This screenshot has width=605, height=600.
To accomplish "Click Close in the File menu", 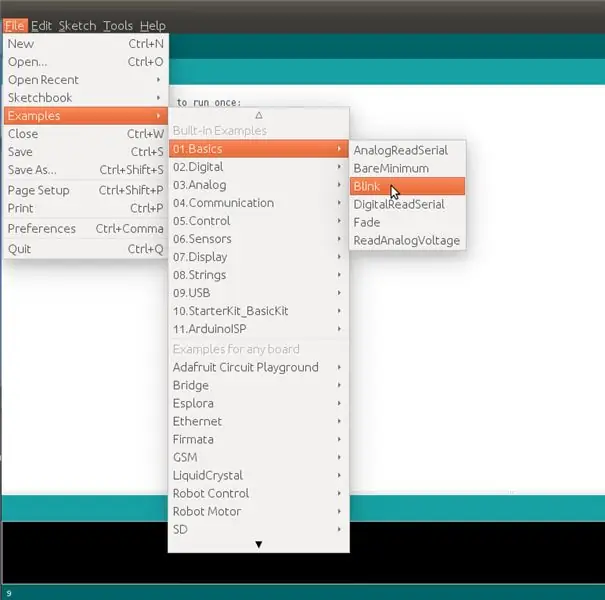I will 86,134.
